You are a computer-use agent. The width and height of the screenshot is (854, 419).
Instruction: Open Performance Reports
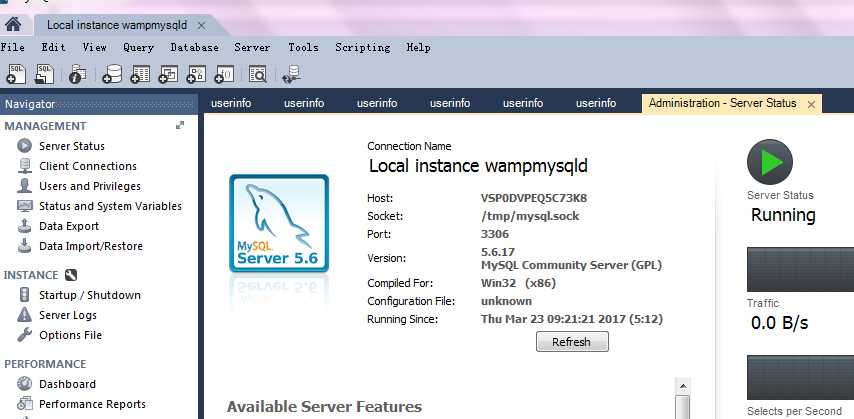(93, 404)
